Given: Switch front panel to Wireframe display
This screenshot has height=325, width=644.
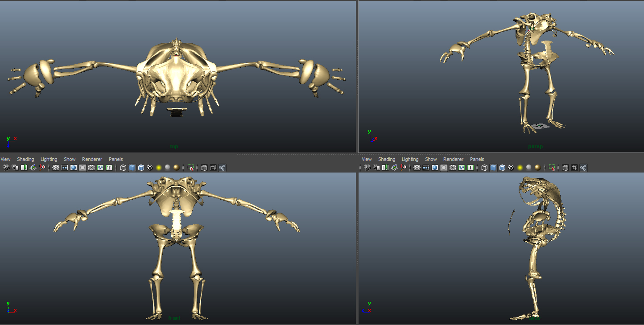Looking at the screenshot, I should tap(123, 168).
